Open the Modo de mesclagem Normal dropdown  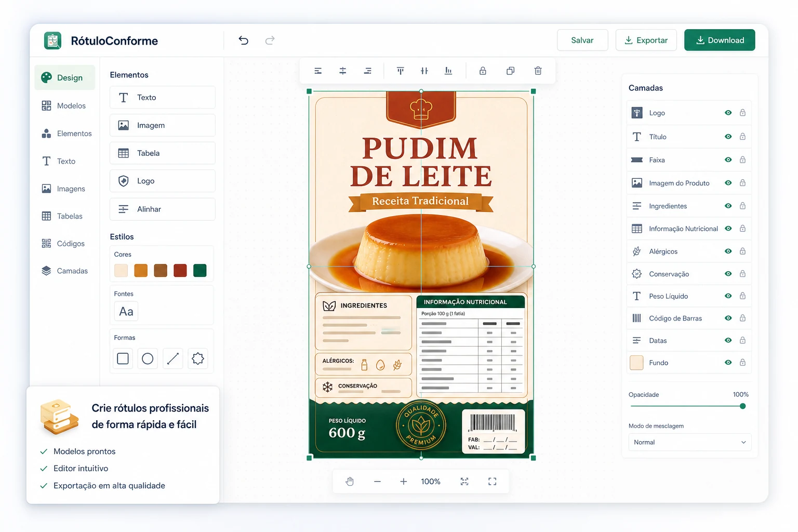click(x=689, y=442)
